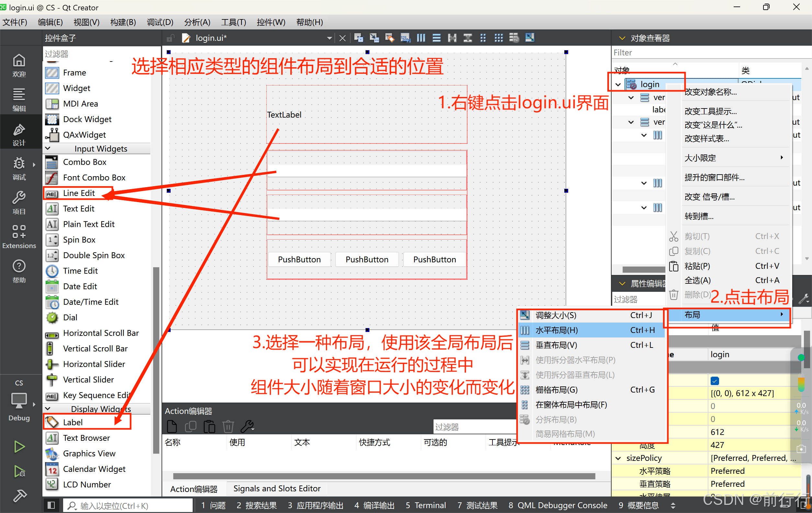Toggle the blue checkbox in property editor
812x513 pixels.
point(715,381)
